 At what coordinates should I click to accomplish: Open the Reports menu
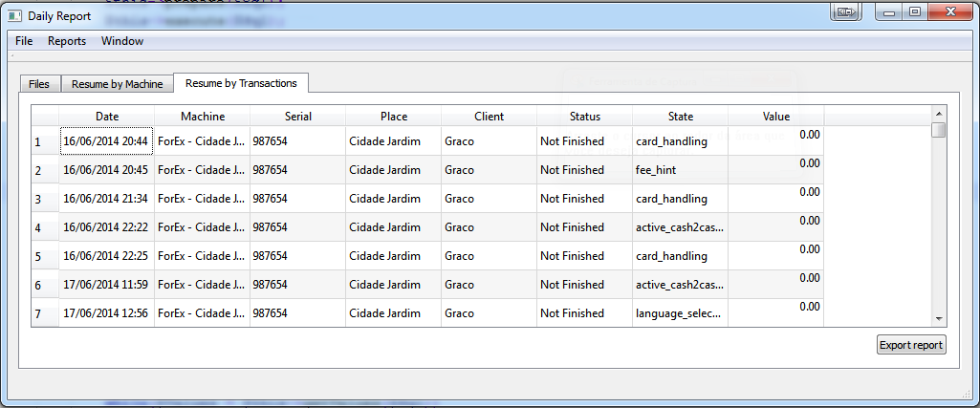[67, 41]
